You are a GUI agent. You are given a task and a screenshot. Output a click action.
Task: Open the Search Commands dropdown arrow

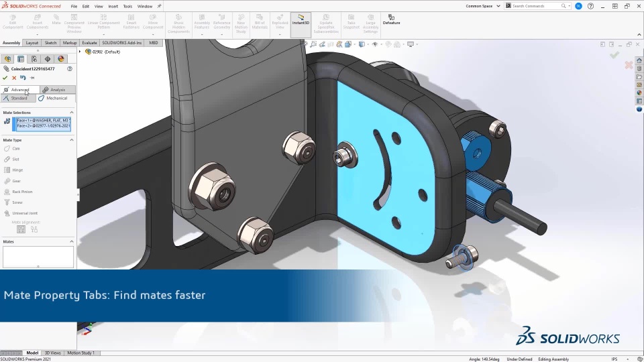[x=570, y=6]
